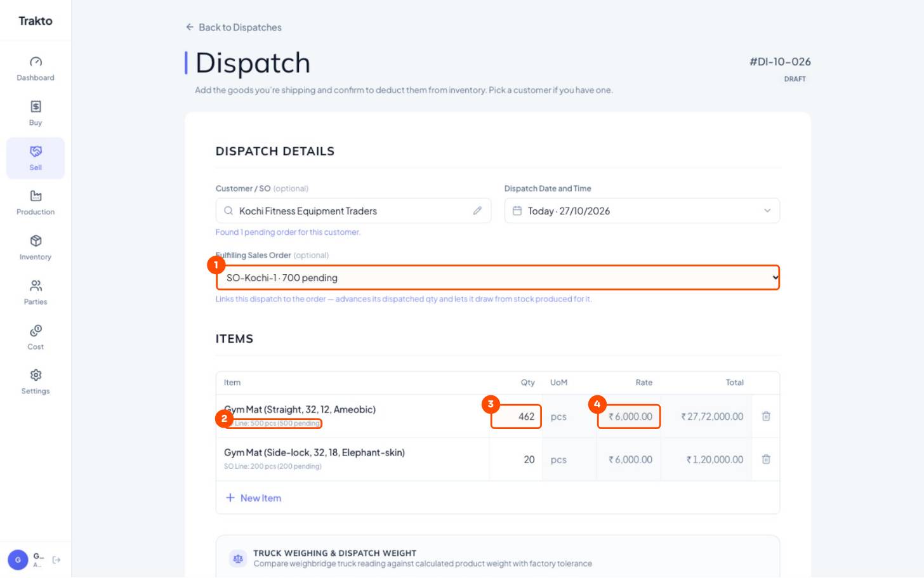This screenshot has height=578, width=924.
Task: Open Settings in the sidebar
Action: pyautogui.click(x=36, y=382)
